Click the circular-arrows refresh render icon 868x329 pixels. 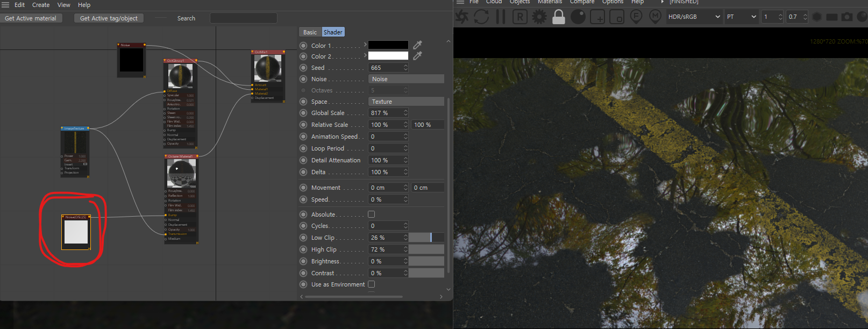[481, 17]
